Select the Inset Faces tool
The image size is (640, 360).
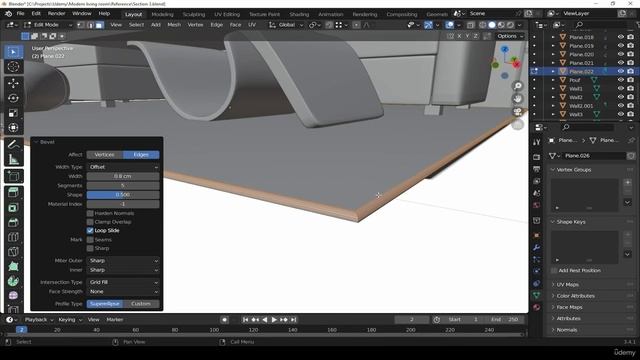tap(13, 207)
